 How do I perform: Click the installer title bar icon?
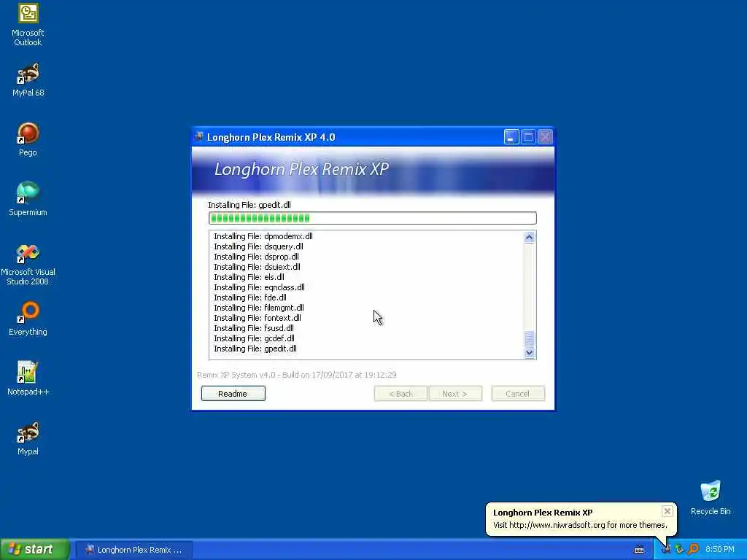tap(199, 137)
